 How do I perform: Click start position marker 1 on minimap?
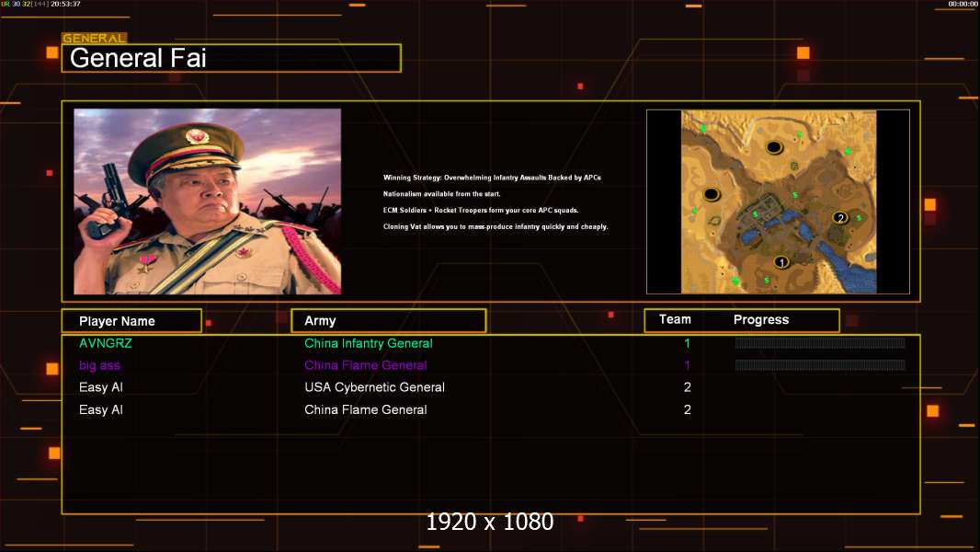(x=781, y=262)
